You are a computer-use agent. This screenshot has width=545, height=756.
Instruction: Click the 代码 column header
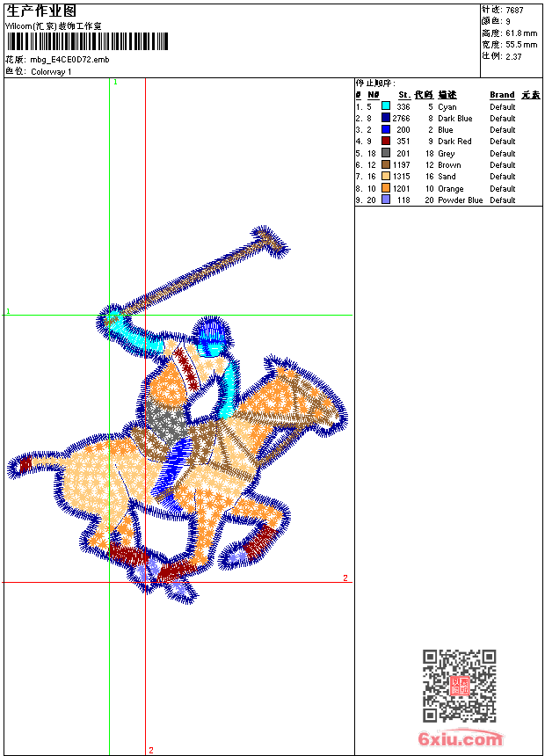coord(424,95)
